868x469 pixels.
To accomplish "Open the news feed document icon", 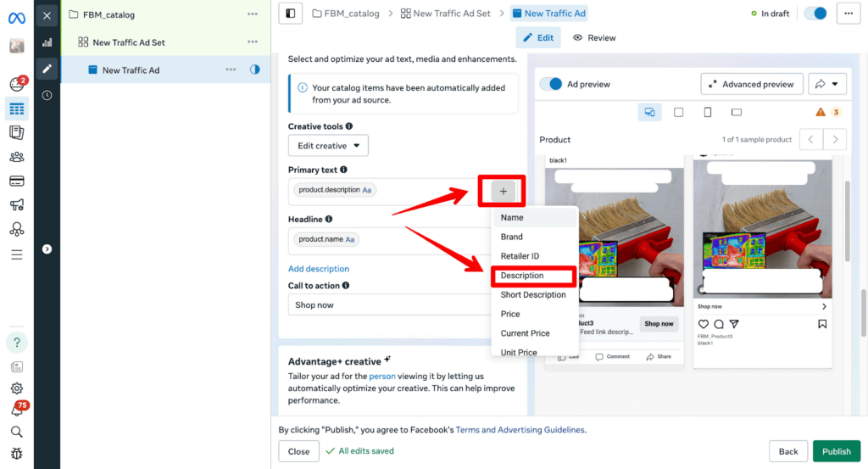I will [17, 366].
